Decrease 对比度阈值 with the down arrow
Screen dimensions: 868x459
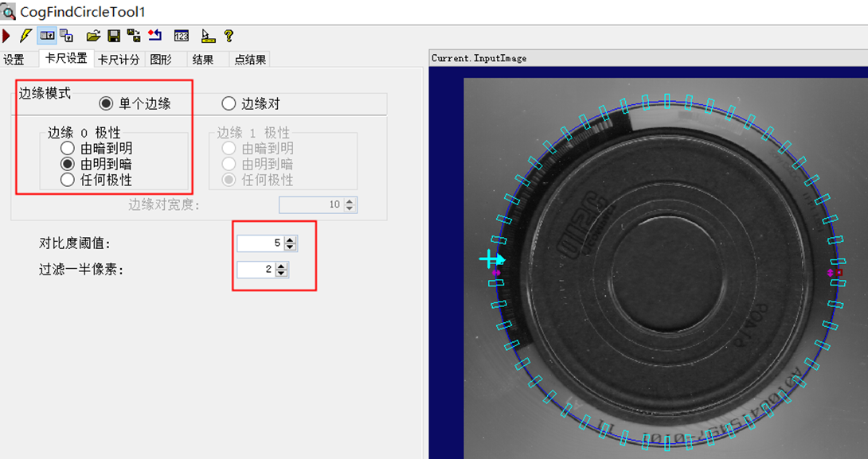(x=290, y=246)
